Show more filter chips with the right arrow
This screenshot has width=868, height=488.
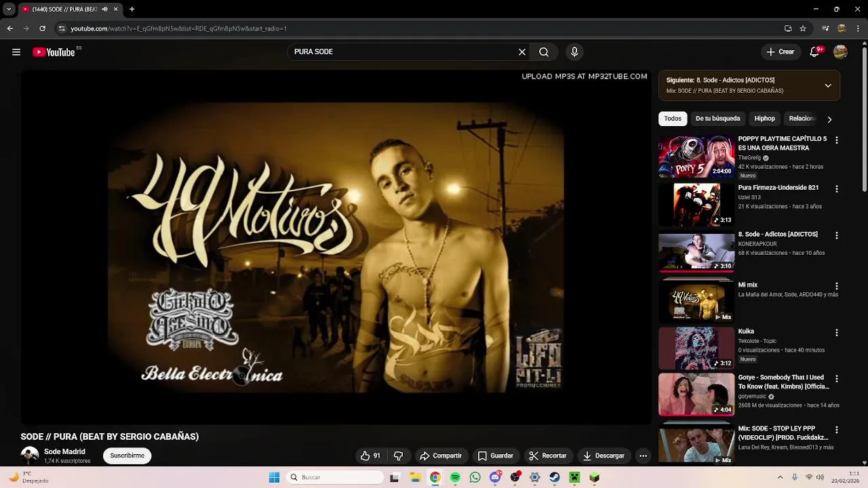pos(829,119)
